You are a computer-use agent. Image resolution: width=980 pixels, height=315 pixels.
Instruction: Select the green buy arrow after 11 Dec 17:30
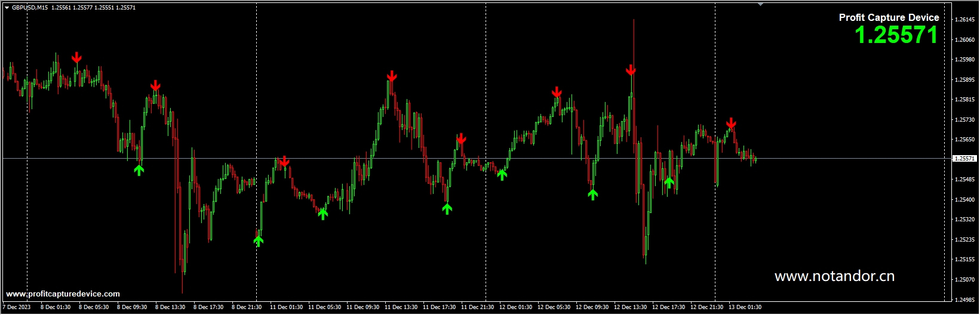coord(447,208)
